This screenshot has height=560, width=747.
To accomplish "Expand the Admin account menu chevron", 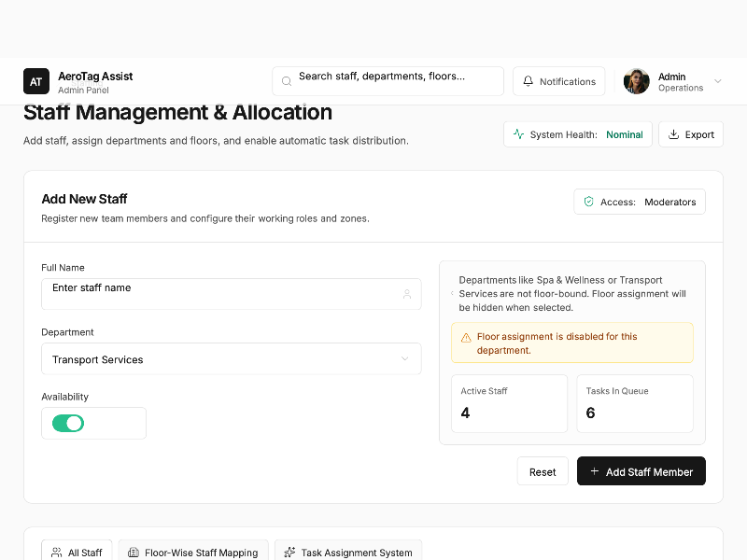I will pos(717,81).
